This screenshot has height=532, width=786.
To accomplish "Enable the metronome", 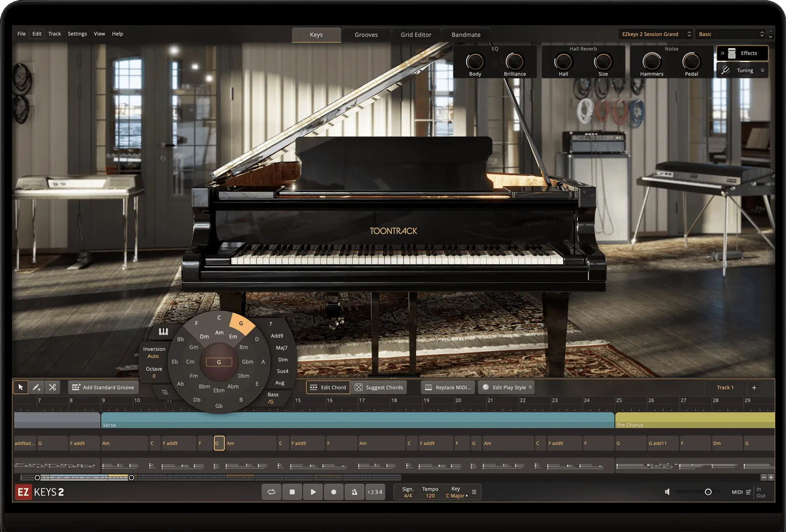I will coord(354,492).
